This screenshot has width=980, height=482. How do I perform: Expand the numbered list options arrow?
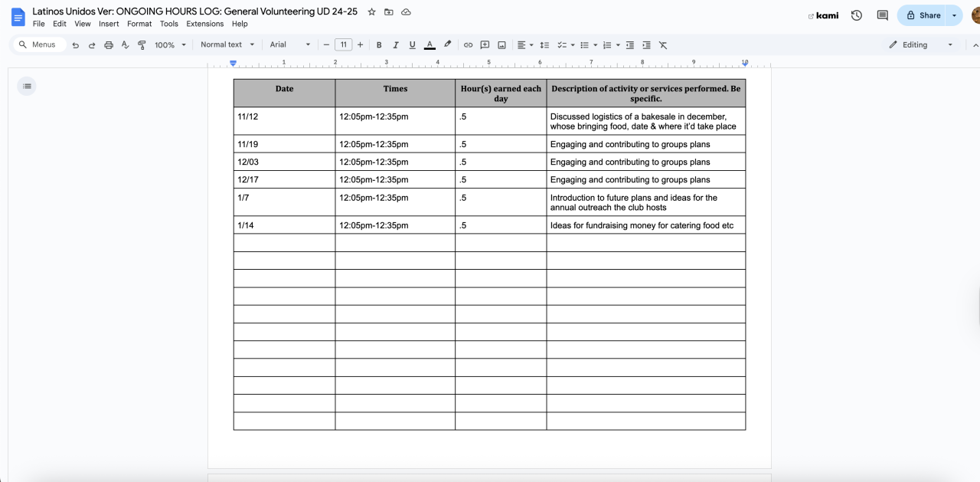[x=618, y=45]
